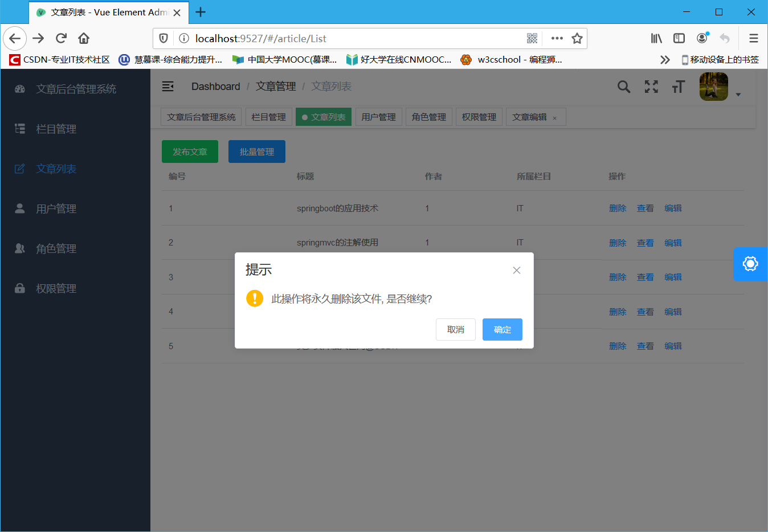Click the address bar URL field

point(342,38)
